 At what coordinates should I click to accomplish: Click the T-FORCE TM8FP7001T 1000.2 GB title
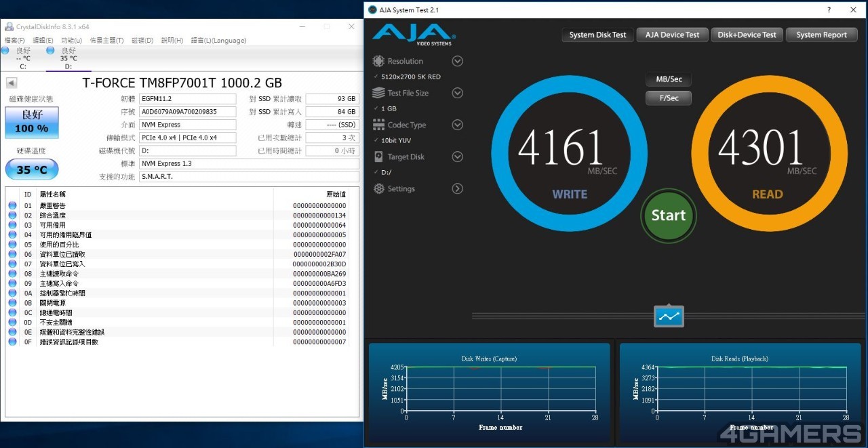tap(182, 83)
